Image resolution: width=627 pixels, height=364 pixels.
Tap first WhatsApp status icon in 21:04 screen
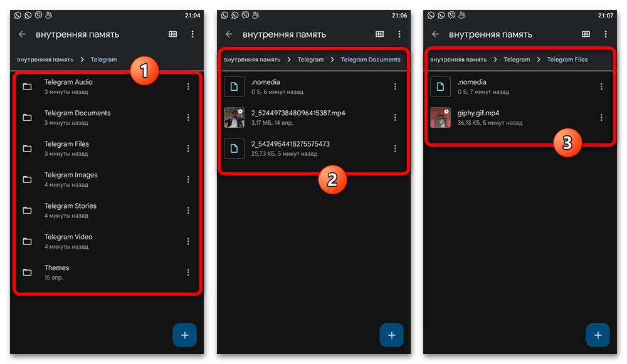(18, 15)
